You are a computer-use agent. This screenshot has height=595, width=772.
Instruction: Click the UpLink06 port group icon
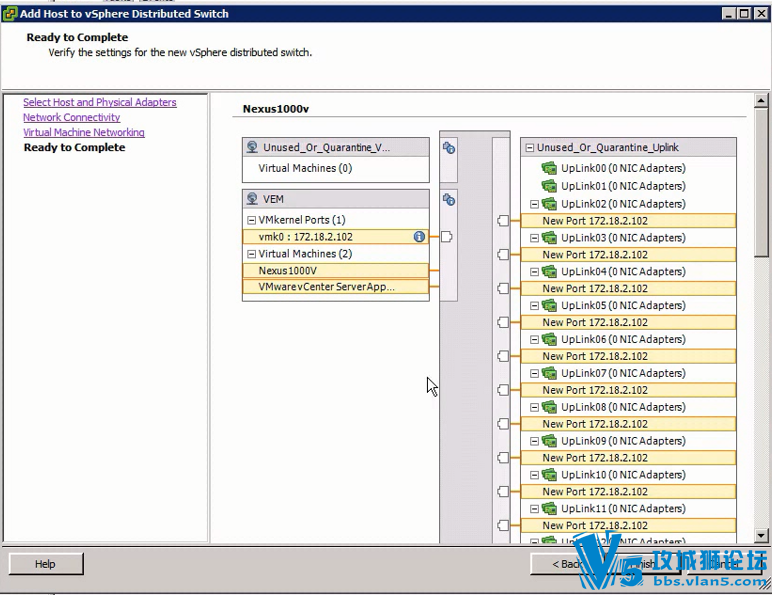click(x=549, y=339)
